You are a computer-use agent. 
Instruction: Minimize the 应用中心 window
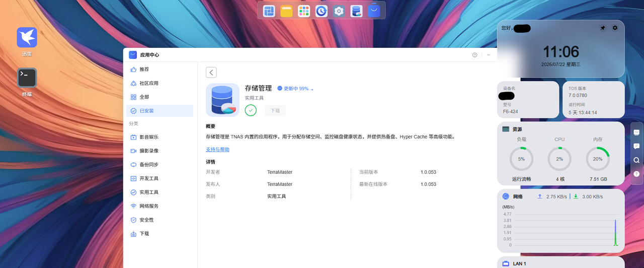click(488, 55)
